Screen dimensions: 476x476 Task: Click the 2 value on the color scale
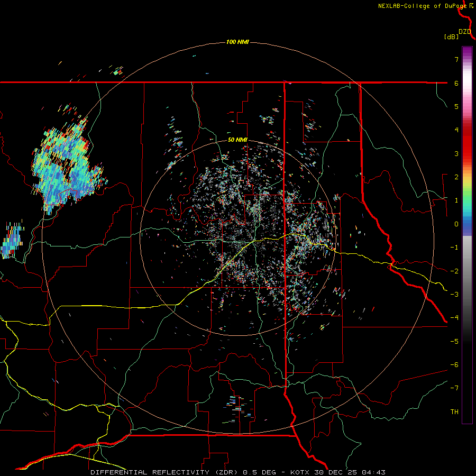tap(456, 177)
